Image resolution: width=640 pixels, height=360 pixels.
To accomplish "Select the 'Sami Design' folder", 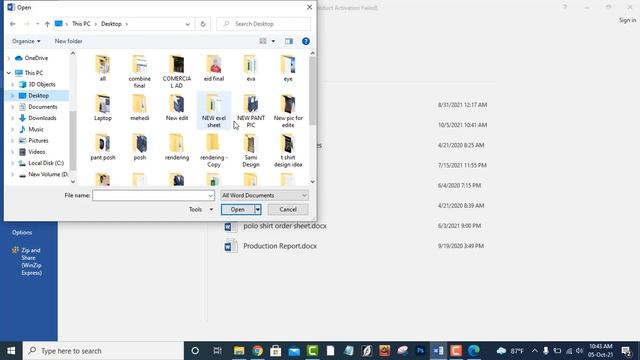I will (251, 150).
